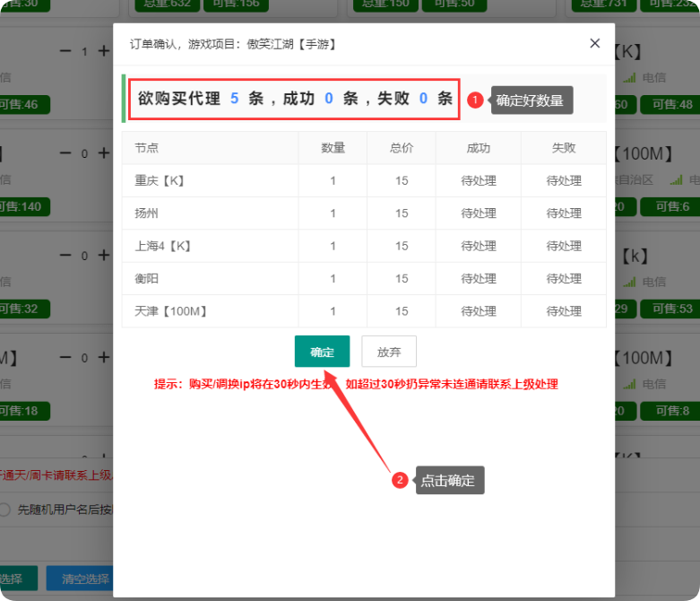Click the red number 1 marker
Image resolution: width=700 pixels, height=601 pixels.
(475, 100)
